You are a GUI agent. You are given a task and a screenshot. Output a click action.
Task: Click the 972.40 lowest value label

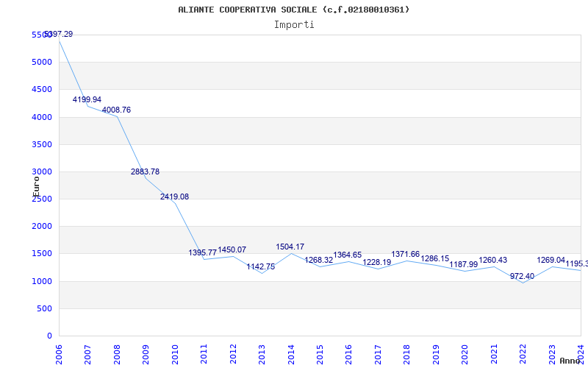(522, 277)
